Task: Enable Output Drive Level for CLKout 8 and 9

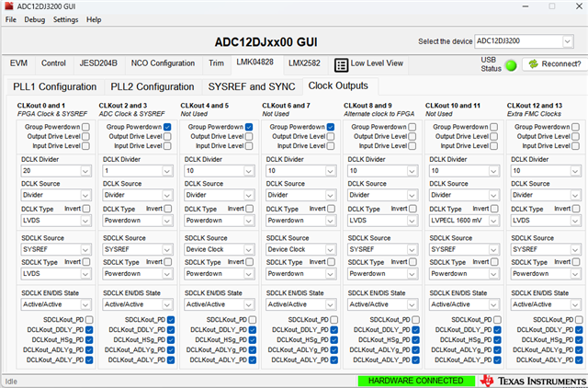Action: coord(413,136)
